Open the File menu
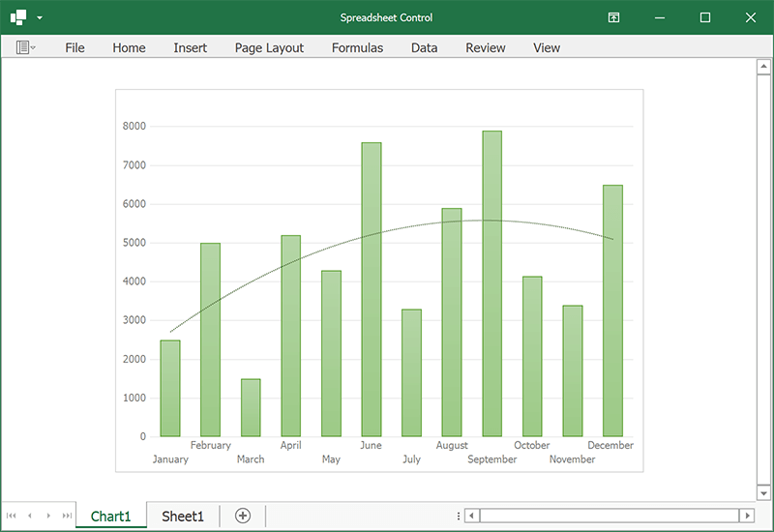Image resolution: width=774 pixels, height=532 pixels. tap(74, 47)
